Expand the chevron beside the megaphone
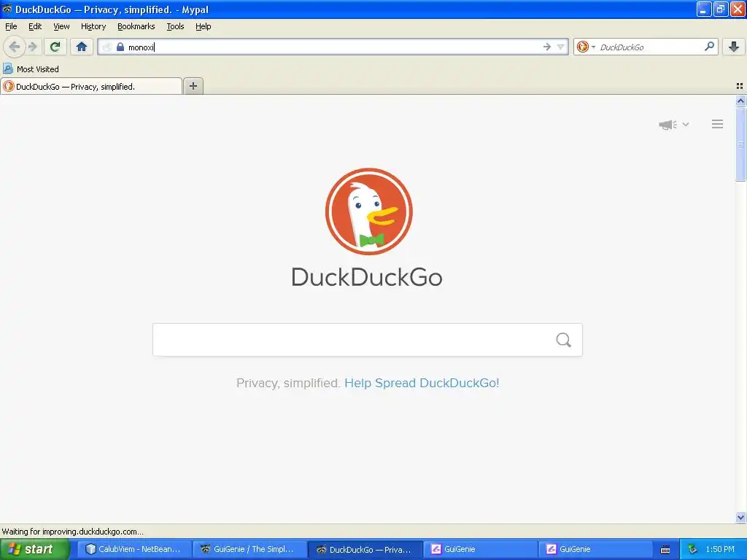 686,124
